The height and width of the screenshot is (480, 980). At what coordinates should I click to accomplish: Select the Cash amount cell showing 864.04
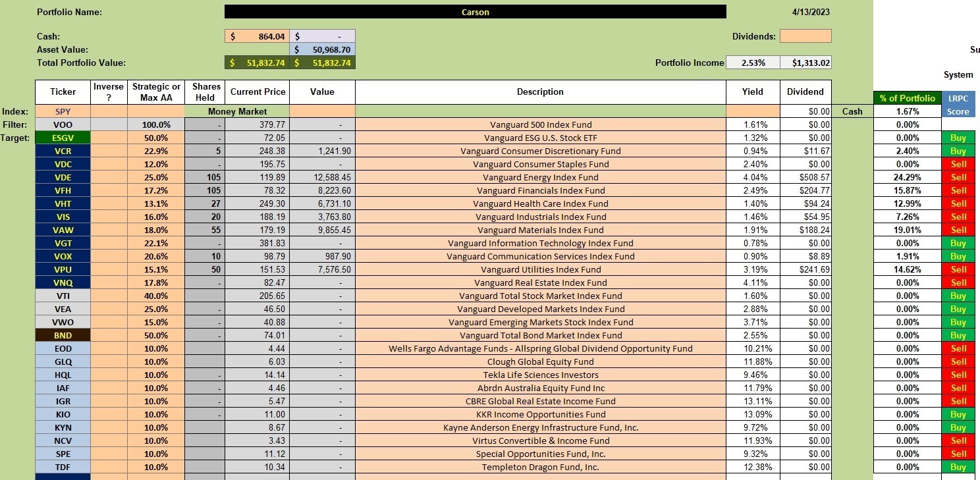click(x=257, y=36)
